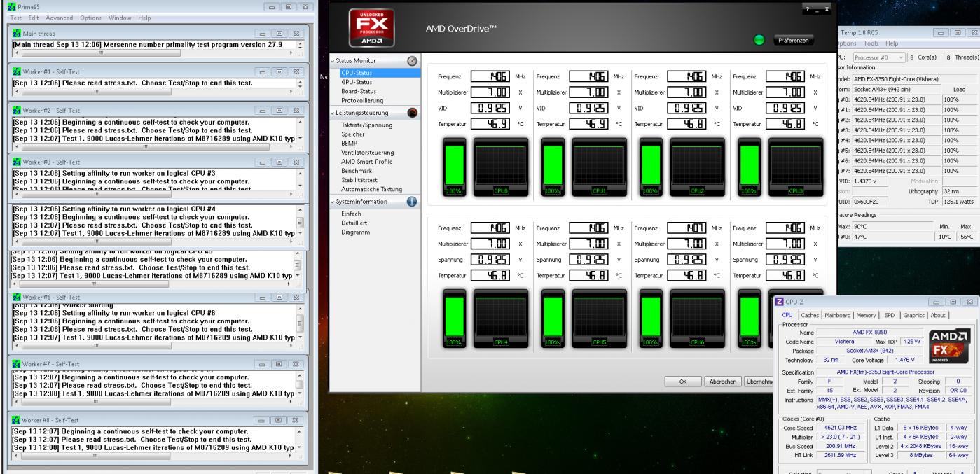This screenshot has height=474, width=980.
Task: Switch to the Mainboard tab in CPU-Z
Action: point(839,315)
